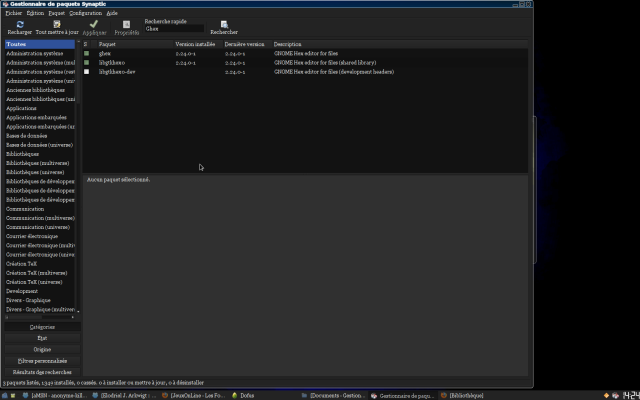Click the Catégories button
Screen dimensions: 640x400
pyautogui.click(x=42, y=327)
